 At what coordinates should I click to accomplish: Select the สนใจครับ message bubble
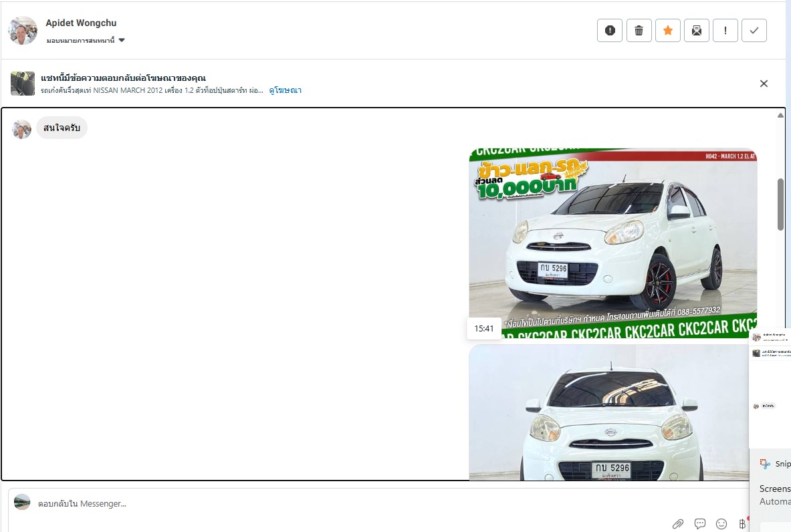tap(62, 128)
